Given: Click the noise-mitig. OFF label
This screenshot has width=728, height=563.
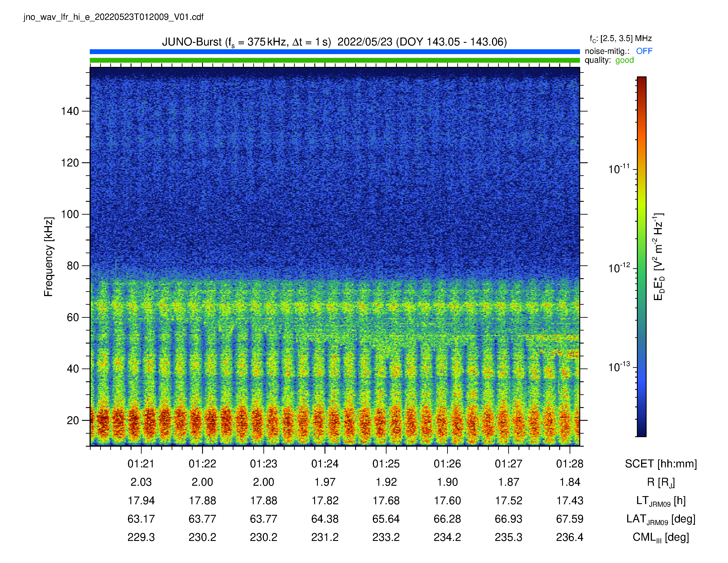Looking at the screenshot, I should coord(618,51).
